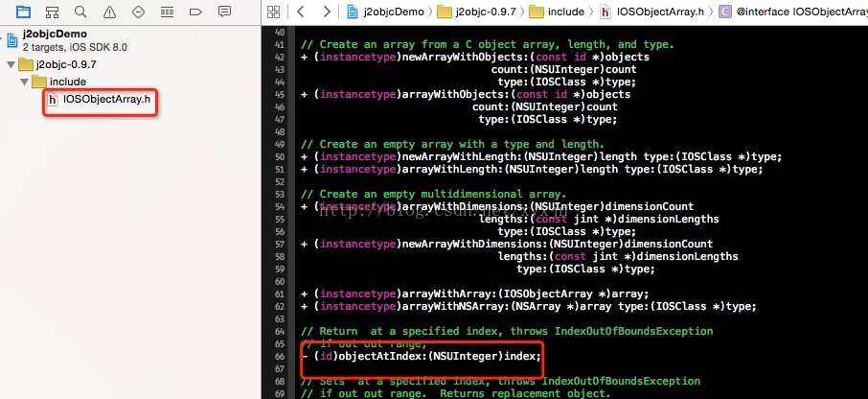Click comment 'Create an empty array with a type'
868x399 pixels.
(x=453, y=144)
